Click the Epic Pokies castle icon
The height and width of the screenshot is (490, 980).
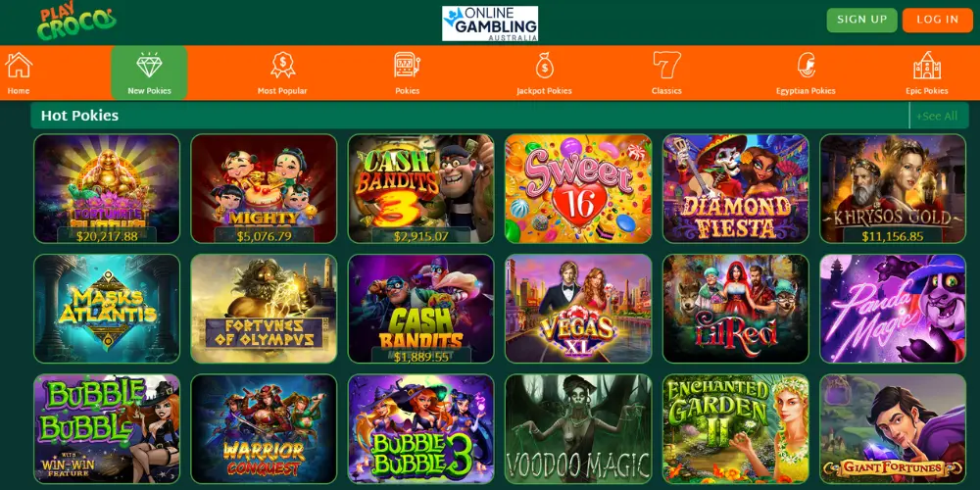[x=927, y=65]
